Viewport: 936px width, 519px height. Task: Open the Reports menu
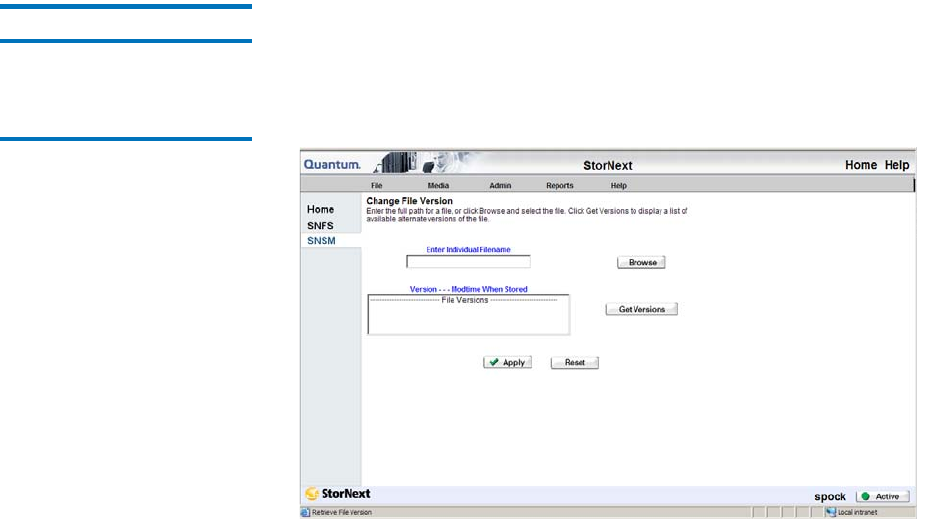coord(559,186)
